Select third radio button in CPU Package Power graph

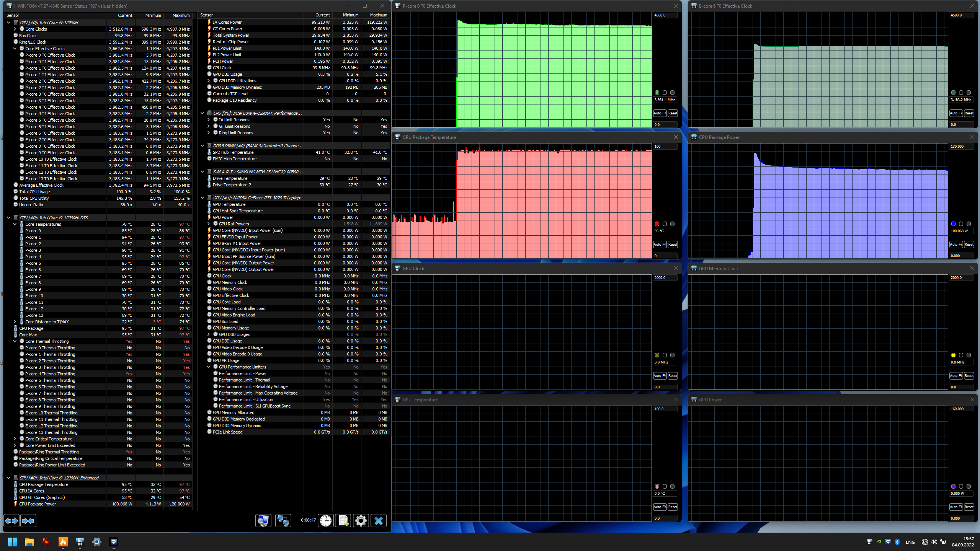[x=969, y=224]
